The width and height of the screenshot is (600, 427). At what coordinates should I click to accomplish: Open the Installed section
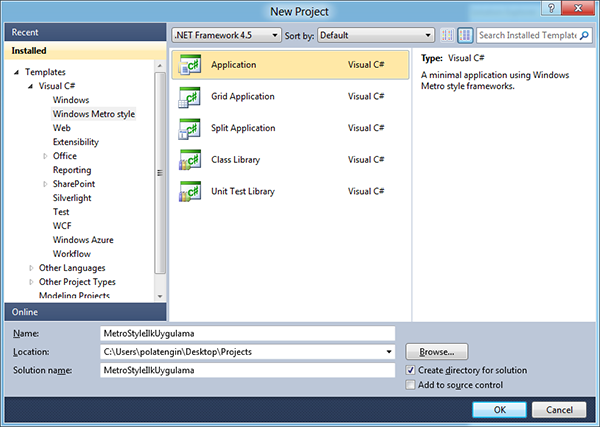click(85, 51)
